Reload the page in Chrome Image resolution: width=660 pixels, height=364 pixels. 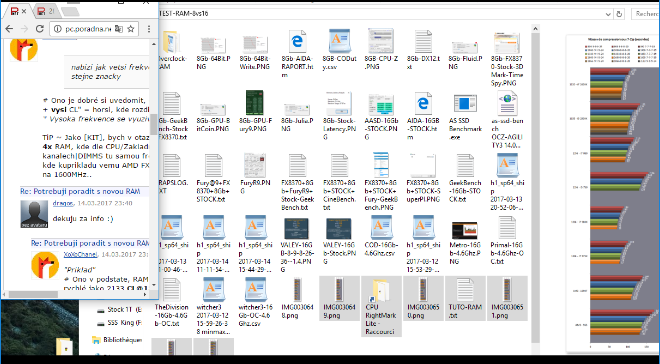(40, 29)
